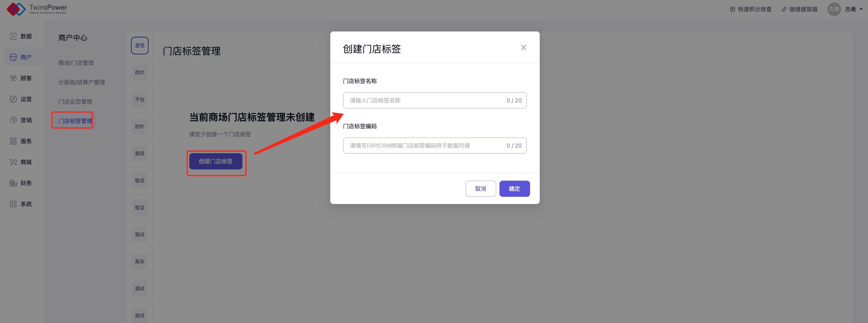Viewport: 868px width, 323px height.
Task: Open the 服务 services sidebar icon
Action: coord(13,141)
